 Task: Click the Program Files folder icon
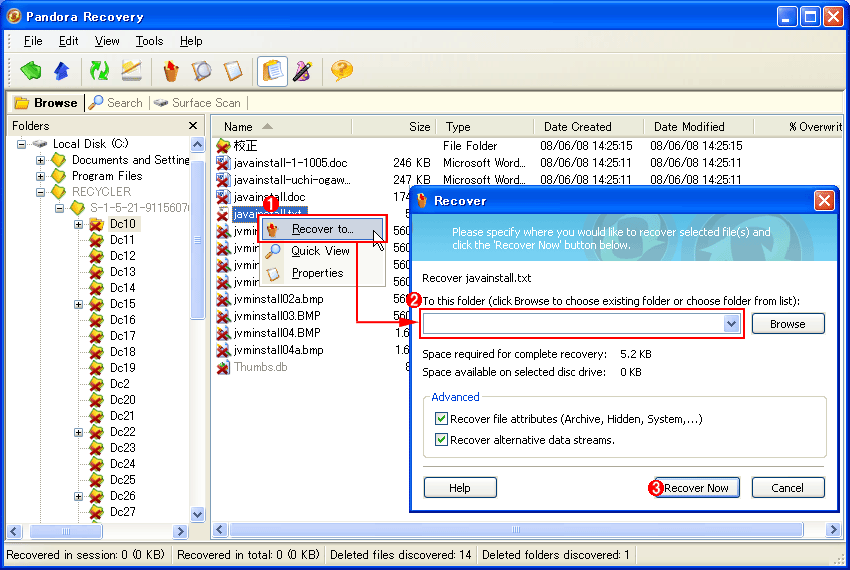(59, 176)
